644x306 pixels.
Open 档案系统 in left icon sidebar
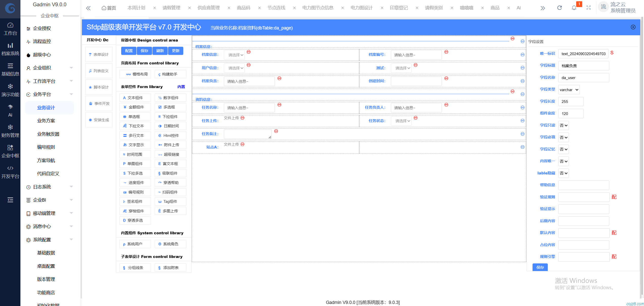(10, 49)
